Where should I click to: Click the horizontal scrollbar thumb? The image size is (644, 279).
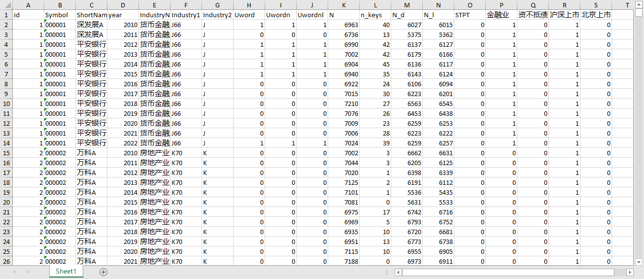(508, 272)
